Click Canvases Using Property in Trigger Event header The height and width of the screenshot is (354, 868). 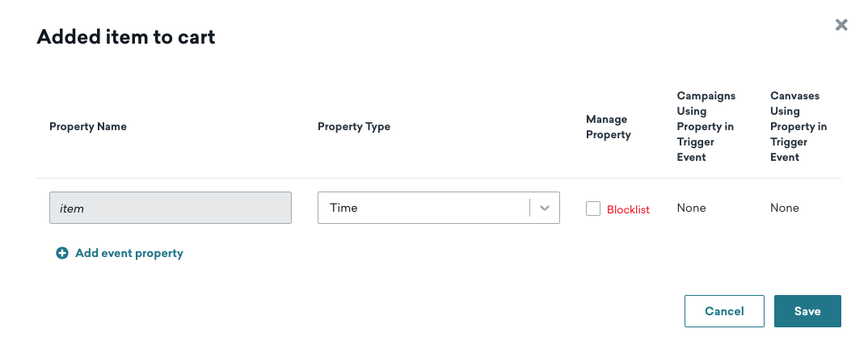tap(798, 127)
